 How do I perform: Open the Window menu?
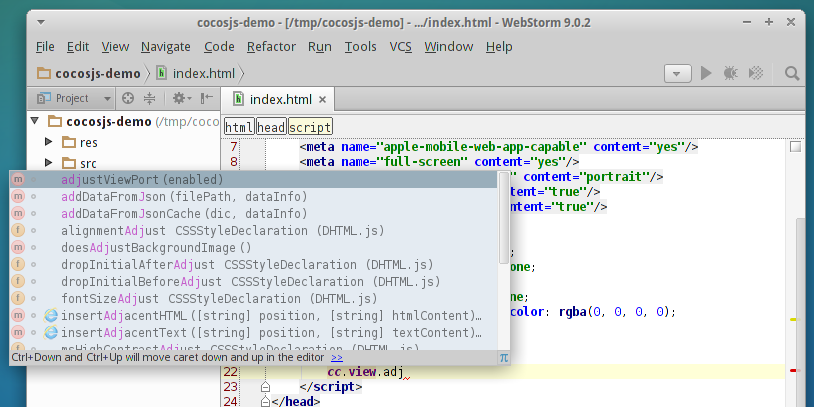coord(449,47)
